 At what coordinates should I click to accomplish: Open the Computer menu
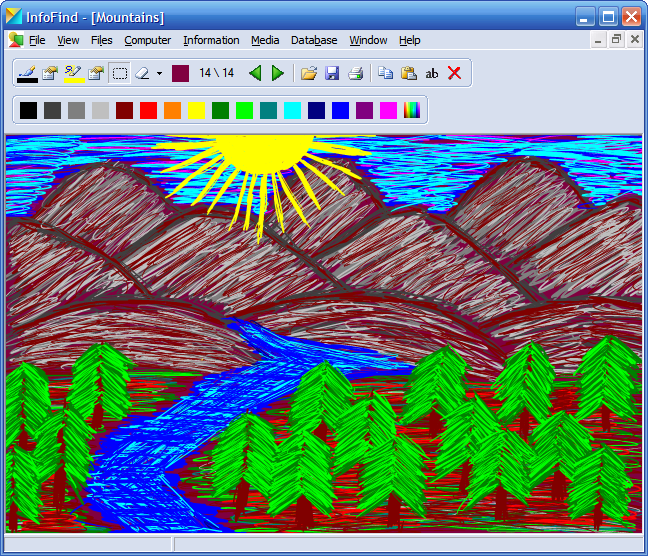[x=148, y=40]
